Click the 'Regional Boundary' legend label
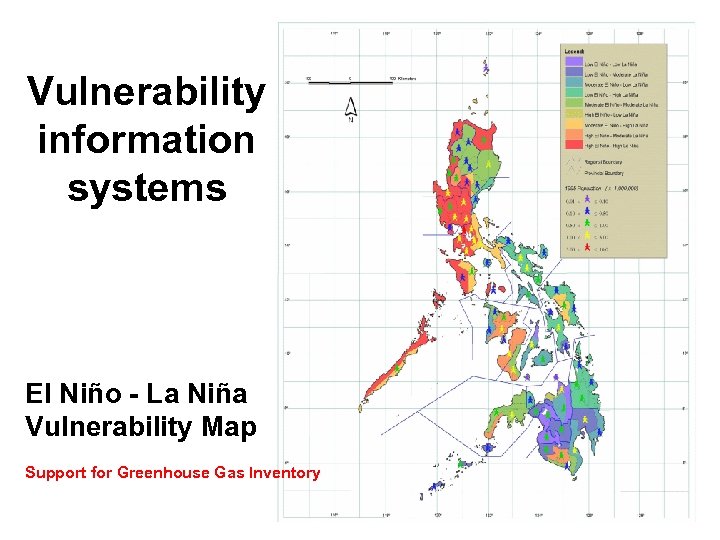Viewport: 720px width, 540px height. 604,162
